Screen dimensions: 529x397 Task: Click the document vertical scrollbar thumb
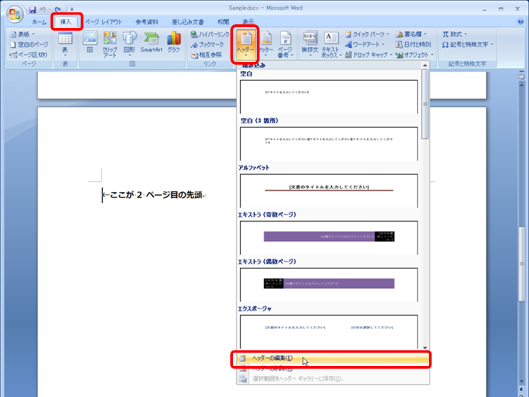(x=522, y=263)
